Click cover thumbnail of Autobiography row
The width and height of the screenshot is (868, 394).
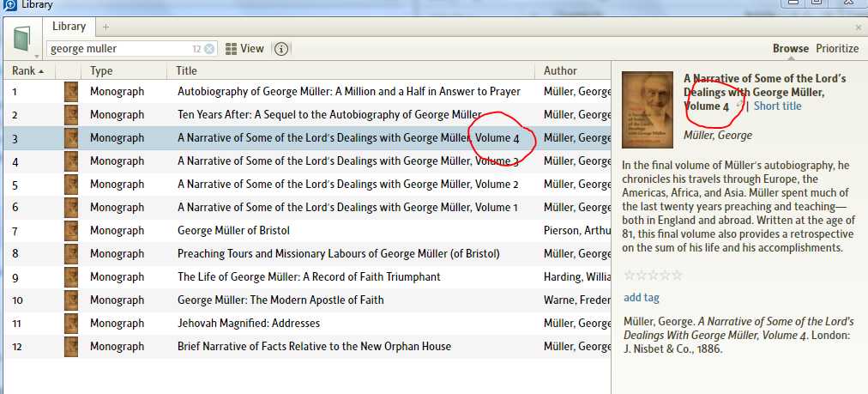coord(71,92)
